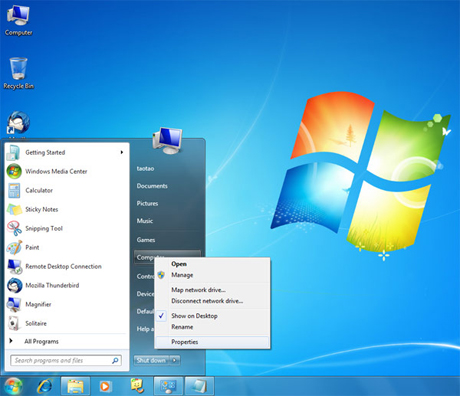The height and width of the screenshot is (396, 460).
Task: Click the shield icon beside Manage
Action: point(161,275)
